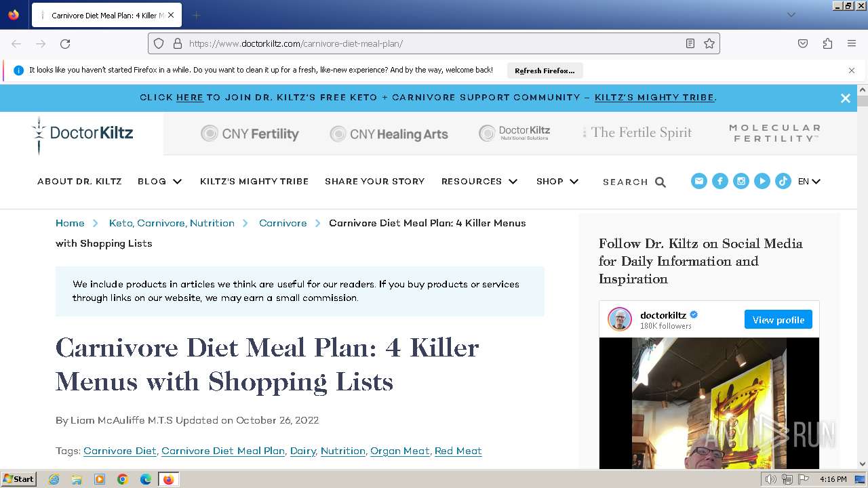The image size is (868, 488).
Task: Open Carnivore breadcrumb link
Action: (283, 223)
